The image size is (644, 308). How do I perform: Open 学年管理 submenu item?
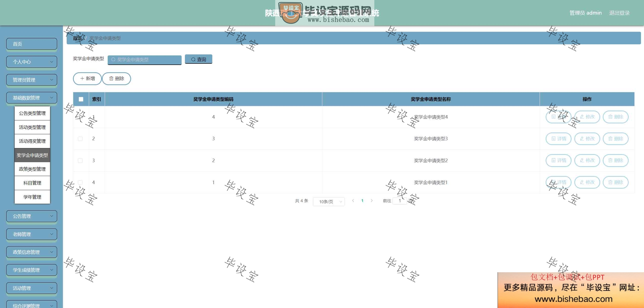pyautogui.click(x=32, y=197)
